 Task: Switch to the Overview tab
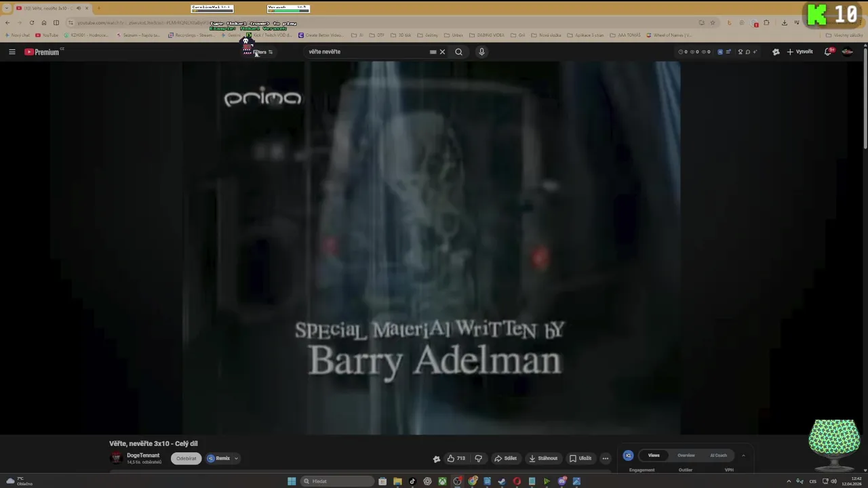click(x=686, y=455)
